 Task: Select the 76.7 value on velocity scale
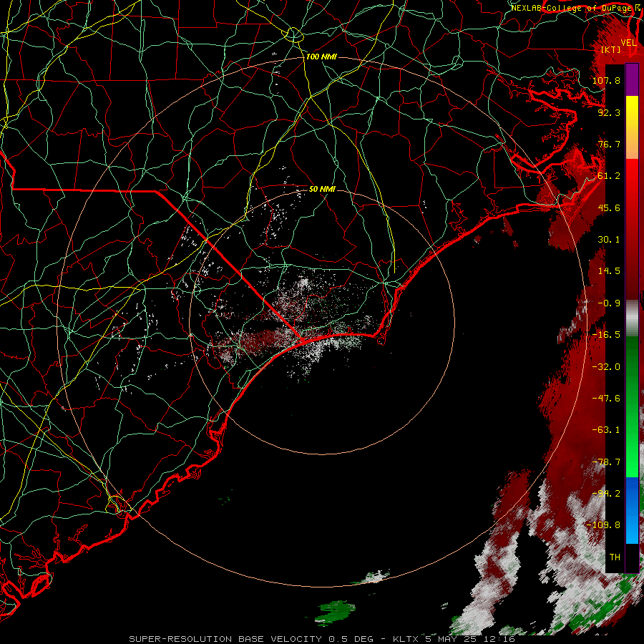click(x=609, y=144)
